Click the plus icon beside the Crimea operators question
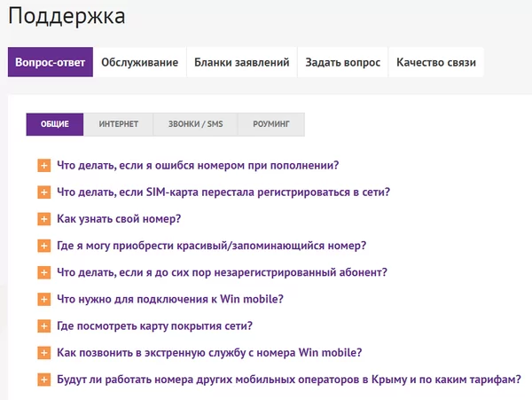Image resolution: width=532 pixels, height=400 pixels. click(x=43, y=380)
